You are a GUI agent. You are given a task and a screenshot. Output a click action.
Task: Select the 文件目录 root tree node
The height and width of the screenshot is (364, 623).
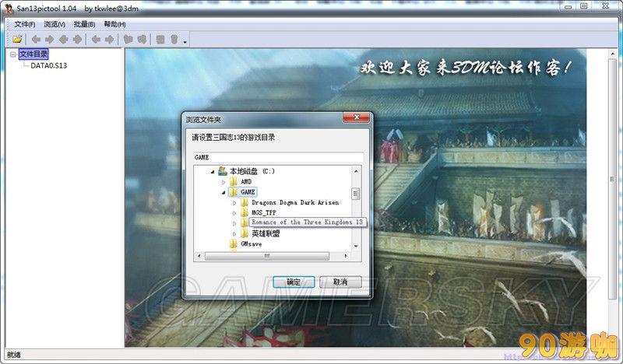(33, 54)
